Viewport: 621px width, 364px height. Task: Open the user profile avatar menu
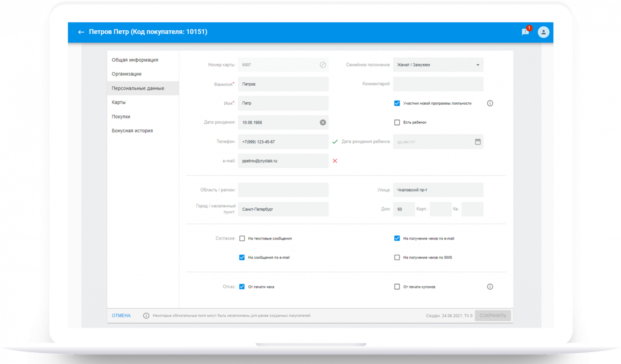(543, 32)
